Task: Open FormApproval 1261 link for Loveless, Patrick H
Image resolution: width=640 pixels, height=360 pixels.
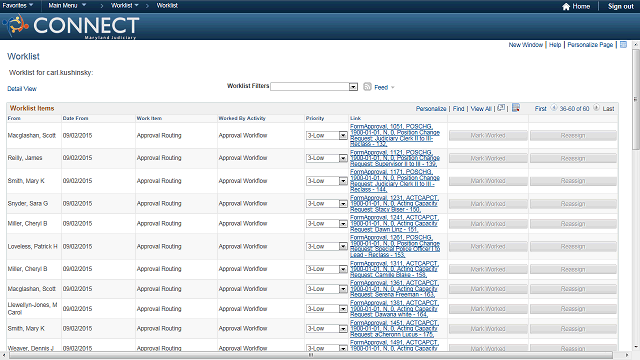Action: (395, 246)
